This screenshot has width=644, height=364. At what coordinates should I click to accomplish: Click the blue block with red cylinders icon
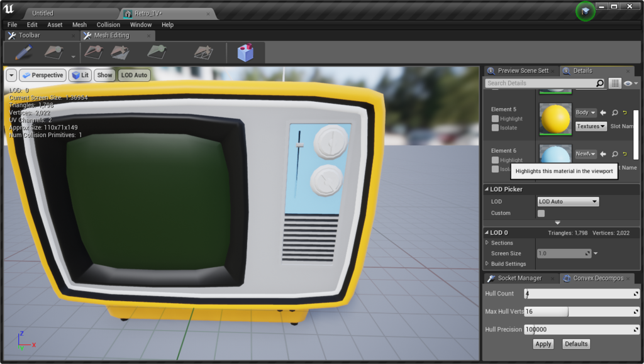(245, 53)
